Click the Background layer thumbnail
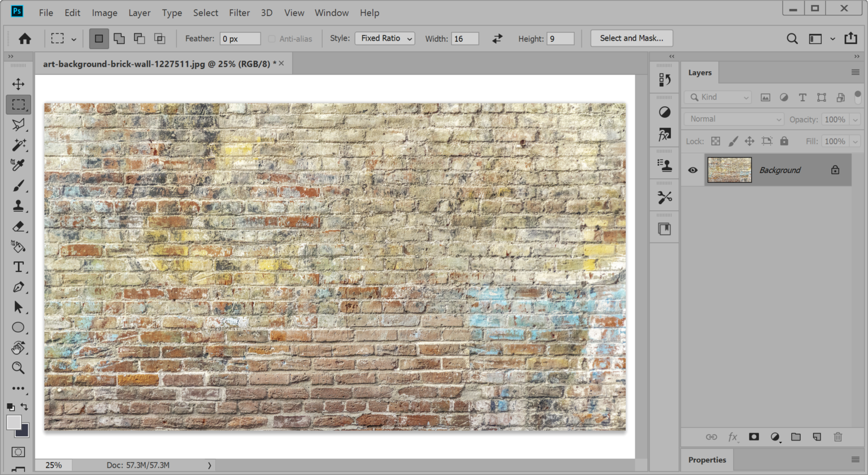The height and width of the screenshot is (475, 868). point(729,170)
